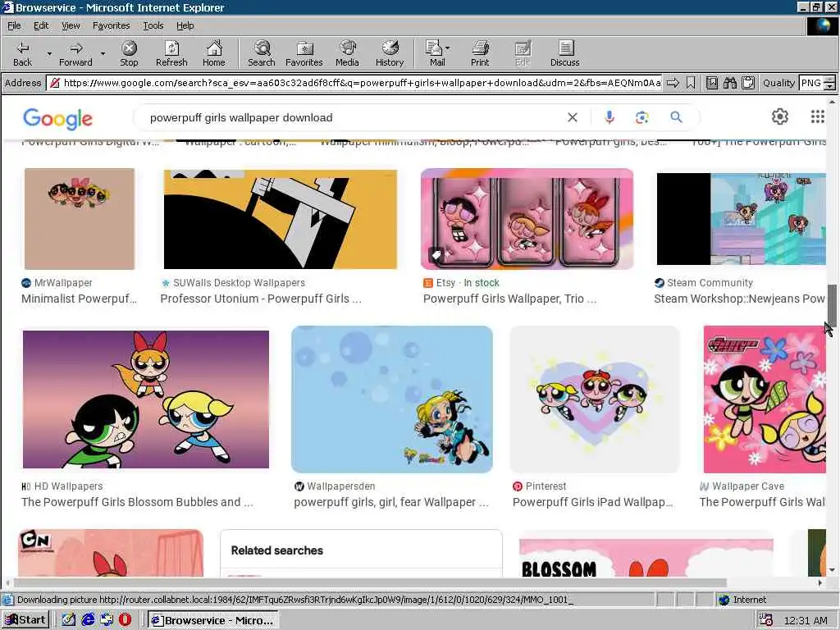The image size is (840, 630).
Task: Open the Help menu
Action: pos(185,25)
